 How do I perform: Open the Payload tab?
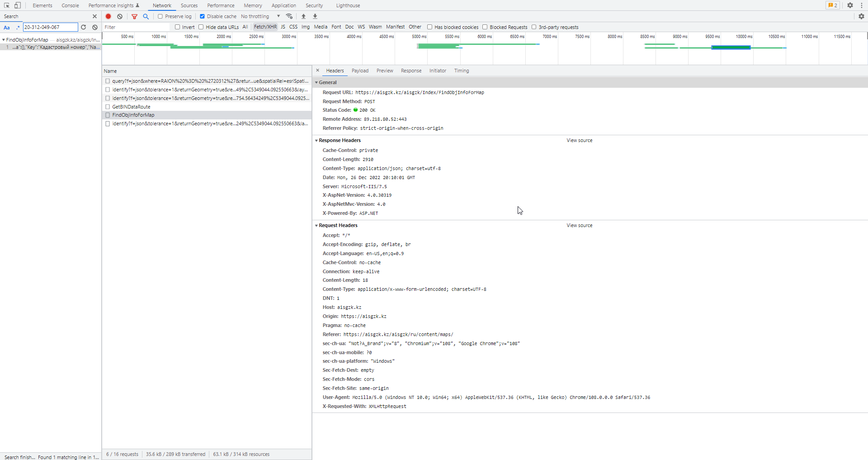(x=360, y=71)
